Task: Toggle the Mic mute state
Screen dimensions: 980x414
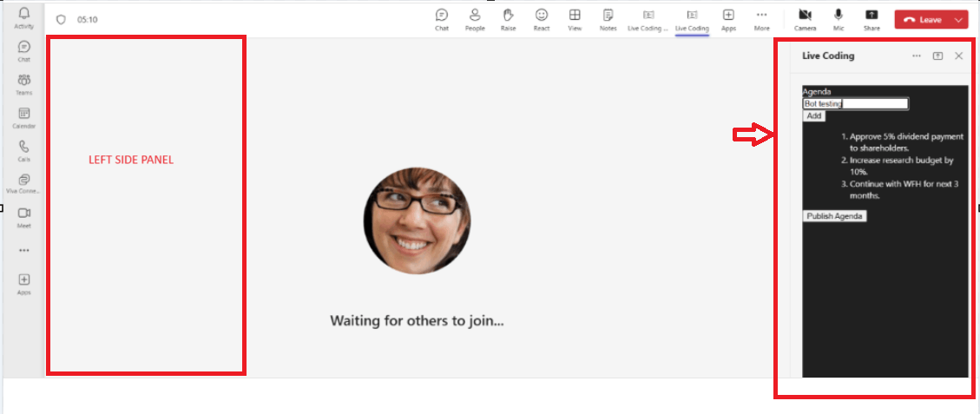Action: 839,19
